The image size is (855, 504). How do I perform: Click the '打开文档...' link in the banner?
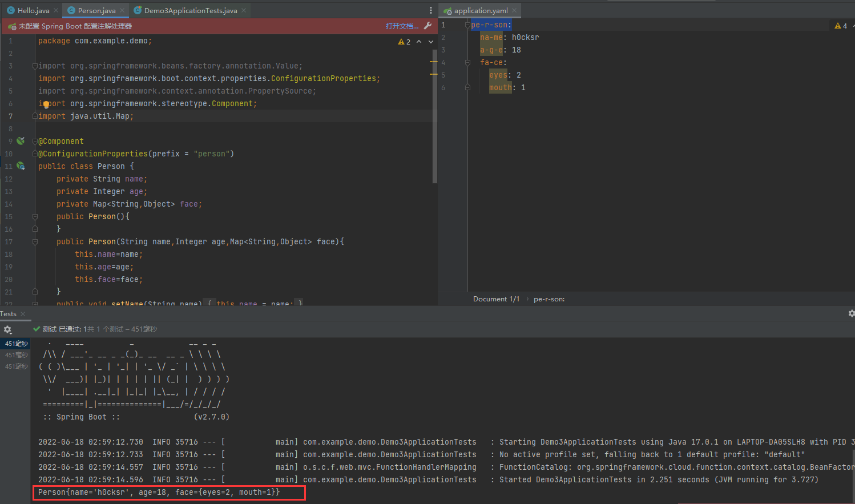point(401,26)
